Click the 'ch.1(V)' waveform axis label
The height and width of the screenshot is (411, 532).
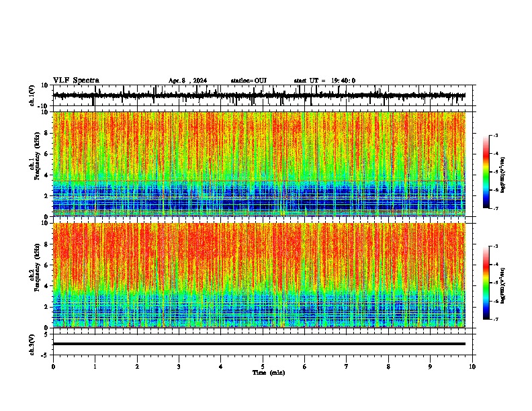coord(32,95)
